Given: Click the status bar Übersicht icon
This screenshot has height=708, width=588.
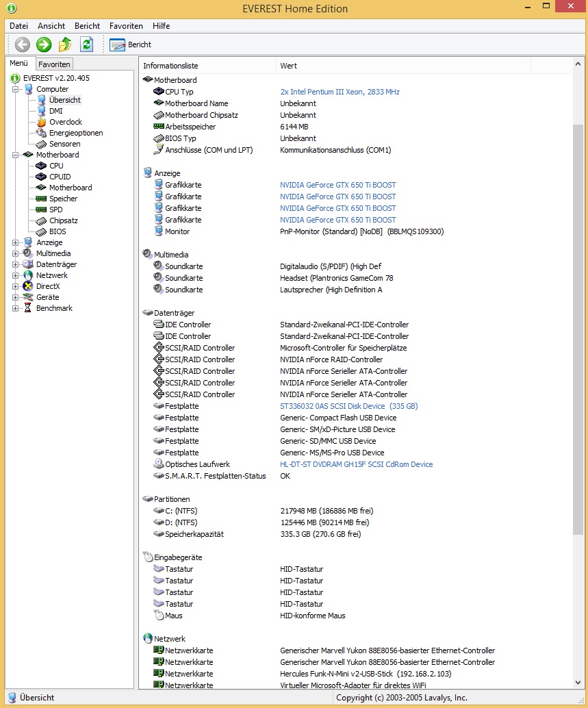Looking at the screenshot, I should point(12,698).
